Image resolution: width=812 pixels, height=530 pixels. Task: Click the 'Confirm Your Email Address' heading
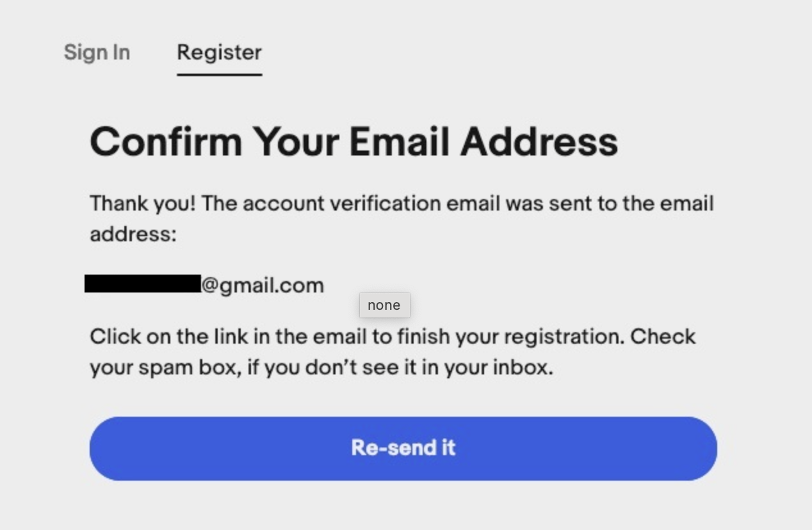coord(354,141)
